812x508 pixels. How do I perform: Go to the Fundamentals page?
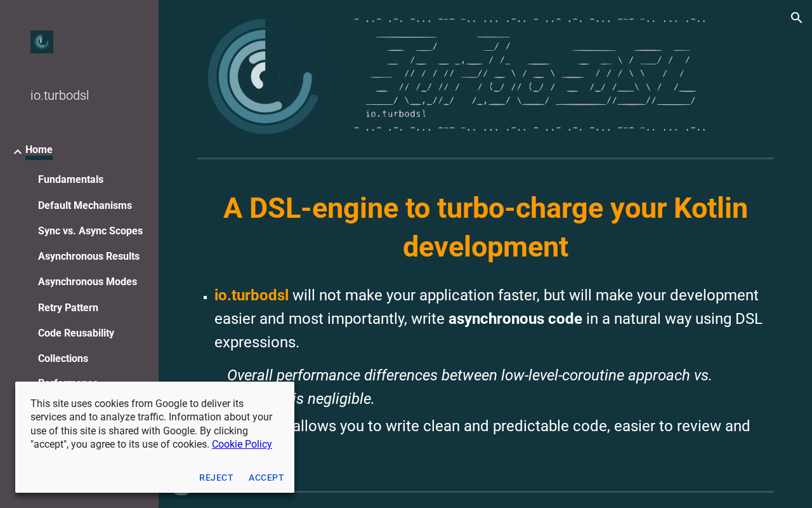click(70, 180)
